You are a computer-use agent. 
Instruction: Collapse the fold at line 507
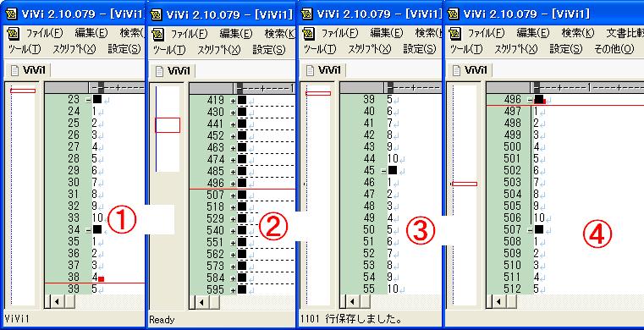tap(531, 230)
